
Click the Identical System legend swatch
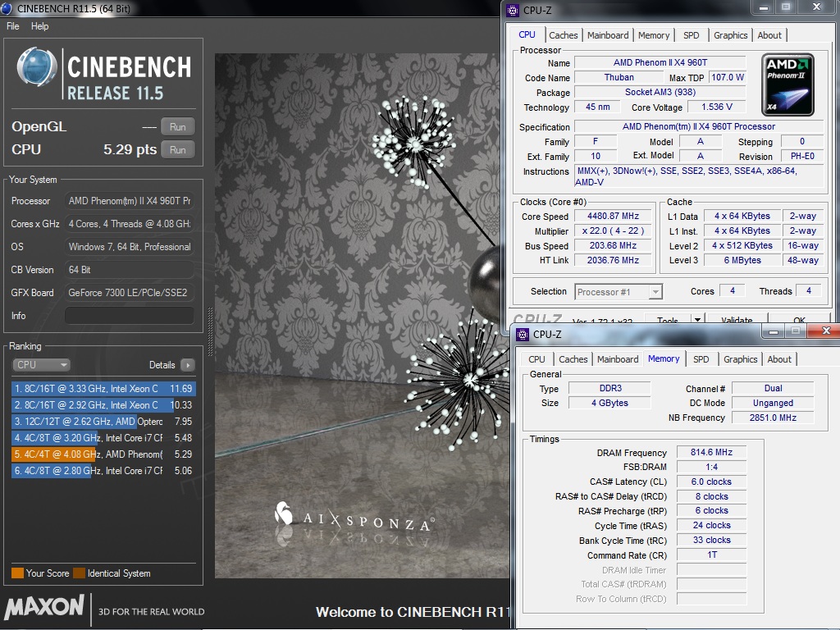pyautogui.click(x=79, y=573)
